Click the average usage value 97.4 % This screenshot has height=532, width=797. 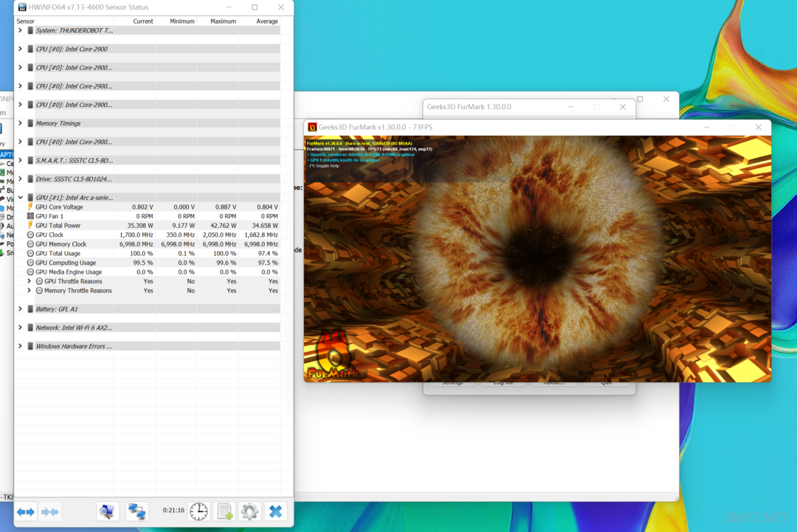pyautogui.click(x=267, y=254)
